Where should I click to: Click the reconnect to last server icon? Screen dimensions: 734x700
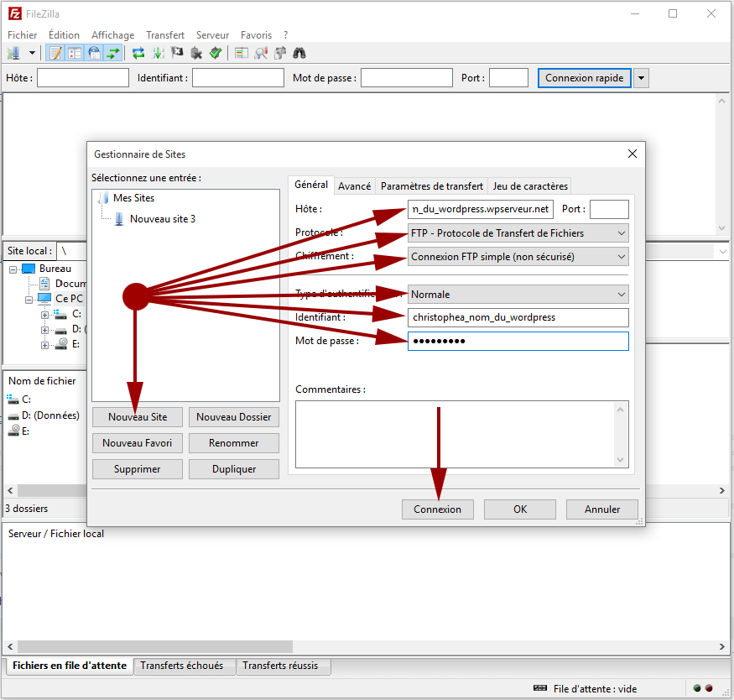coord(216,54)
